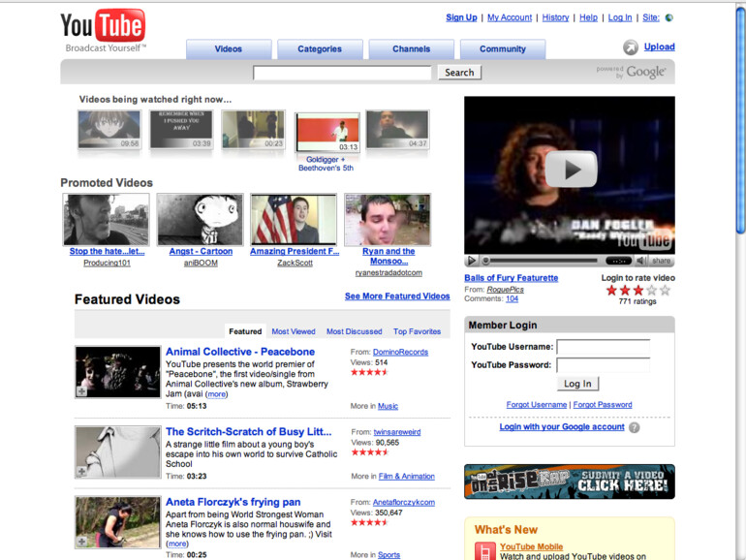Screen dimensions: 746x560
Task: Open Angst - Cartoon promoted thumbnail
Action: 201,219
